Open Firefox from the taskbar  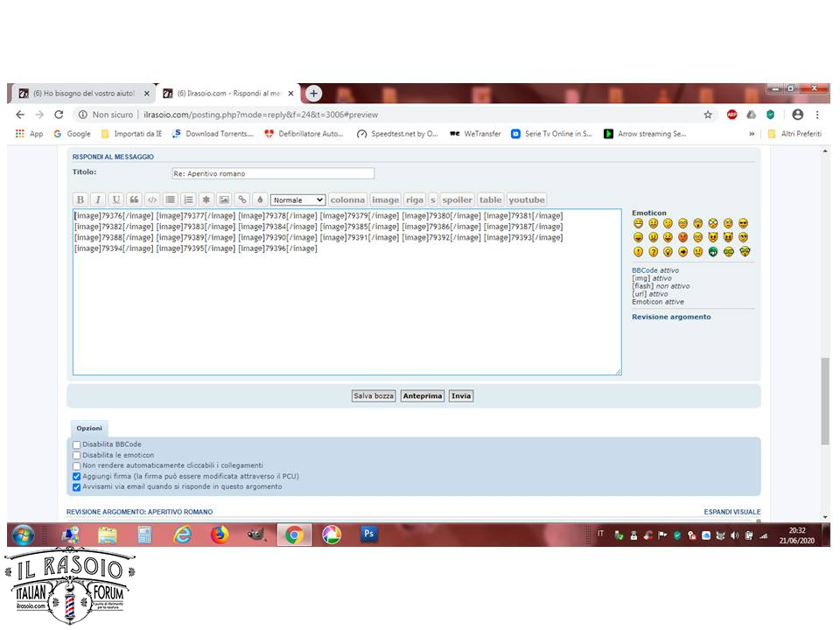click(219, 535)
